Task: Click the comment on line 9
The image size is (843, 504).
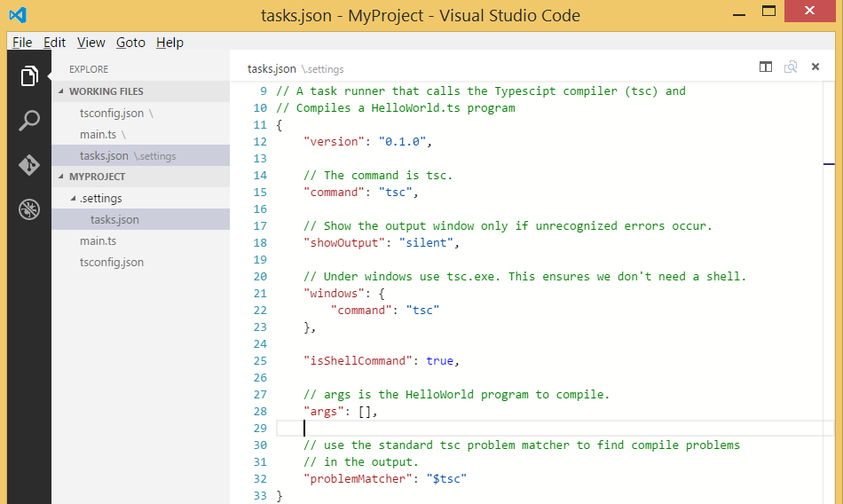Action: click(481, 91)
